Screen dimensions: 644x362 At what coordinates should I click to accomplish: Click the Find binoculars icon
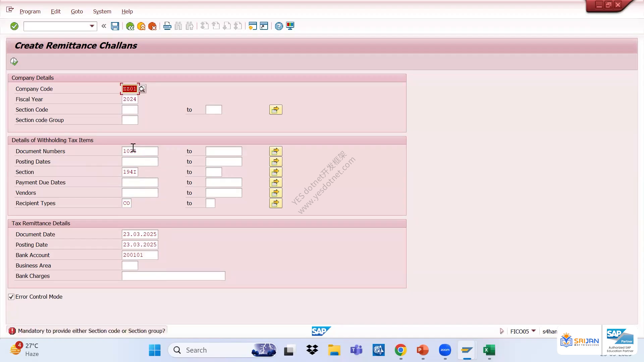click(x=178, y=26)
